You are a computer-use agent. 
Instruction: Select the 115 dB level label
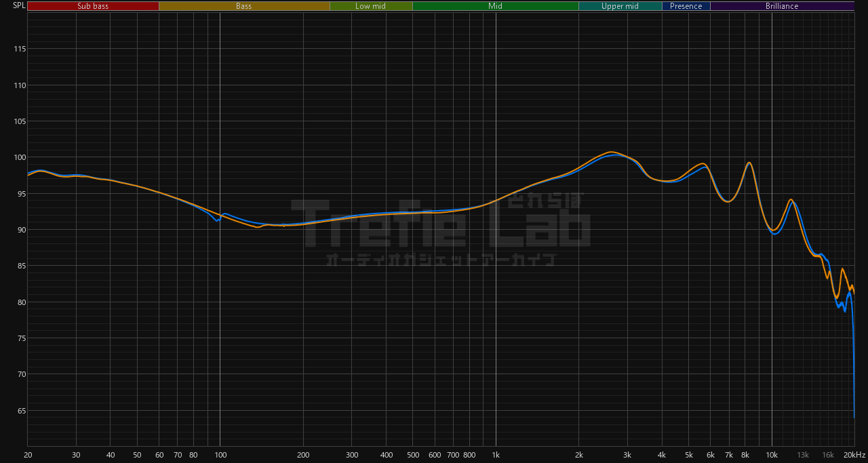click(x=19, y=49)
